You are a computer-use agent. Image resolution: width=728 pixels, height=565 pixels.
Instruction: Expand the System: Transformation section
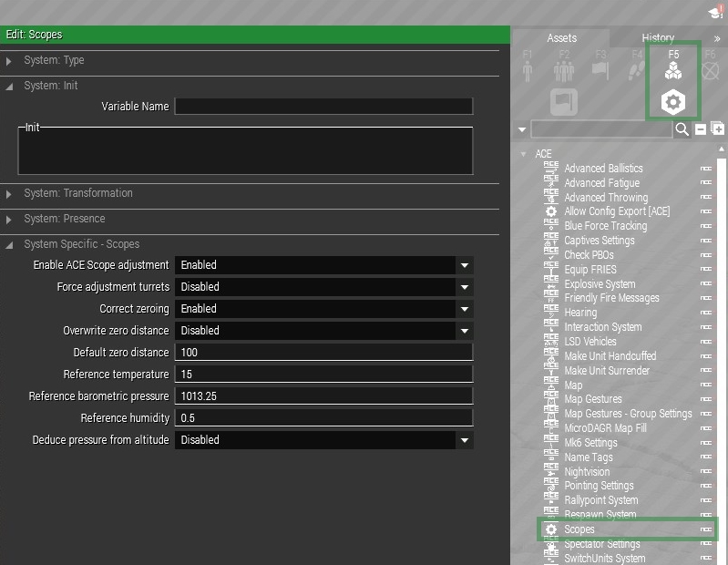click(8, 194)
